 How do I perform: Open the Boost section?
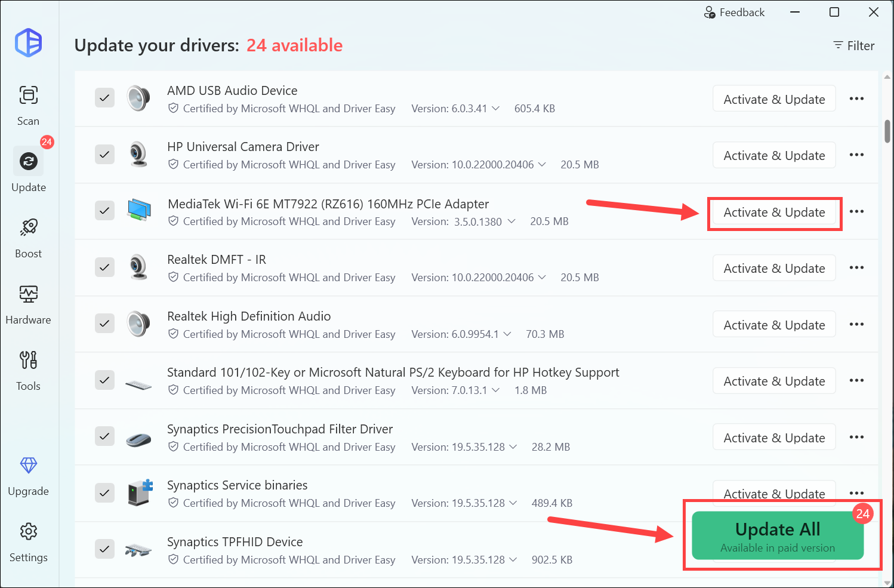[x=28, y=238]
